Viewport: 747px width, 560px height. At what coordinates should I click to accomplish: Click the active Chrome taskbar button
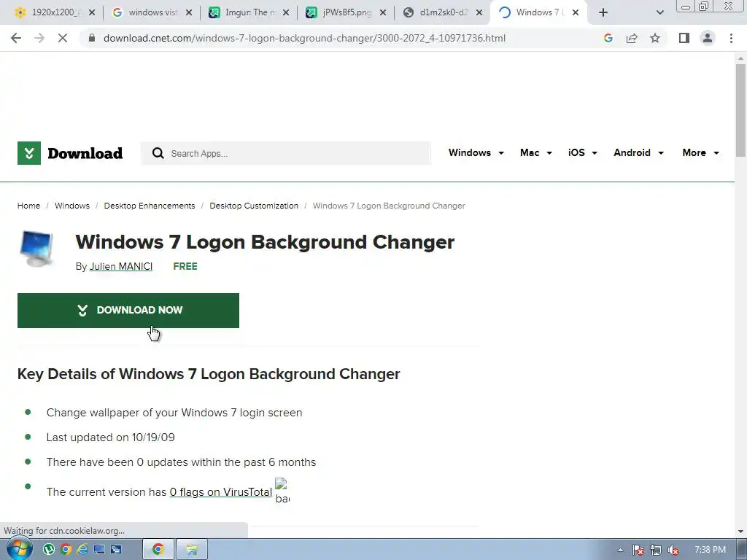(158, 550)
